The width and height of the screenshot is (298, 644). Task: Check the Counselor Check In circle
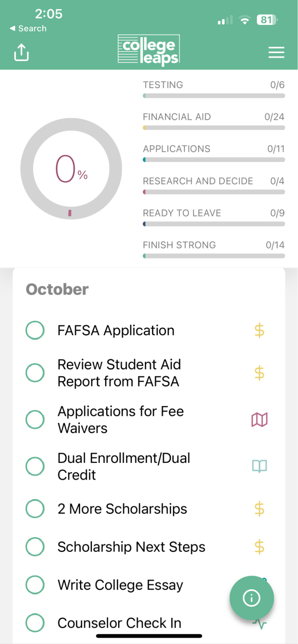click(x=35, y=623)
